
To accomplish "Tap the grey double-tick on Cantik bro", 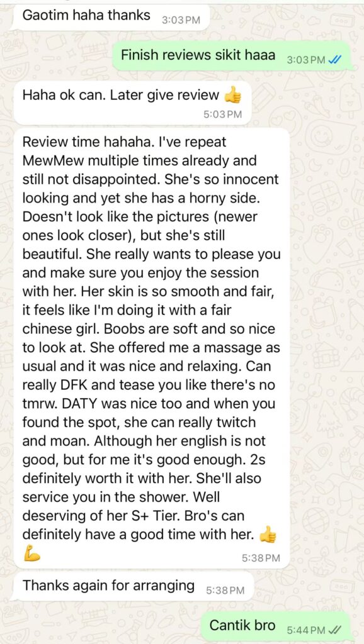I will coord(336,630).
